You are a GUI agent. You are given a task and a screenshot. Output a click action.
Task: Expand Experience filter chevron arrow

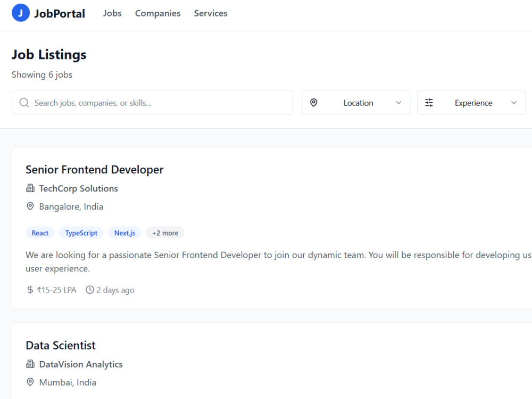point(514,103)
